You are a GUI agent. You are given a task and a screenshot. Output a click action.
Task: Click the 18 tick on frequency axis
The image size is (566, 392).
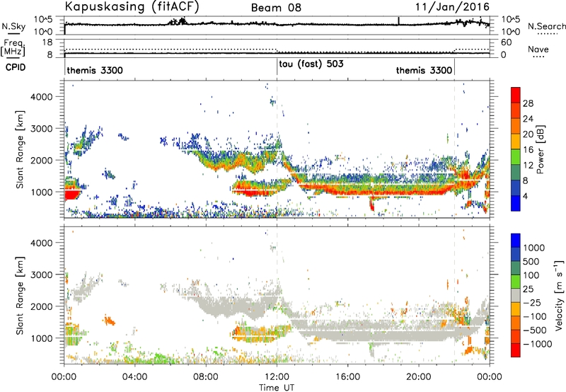pos(47,42)
